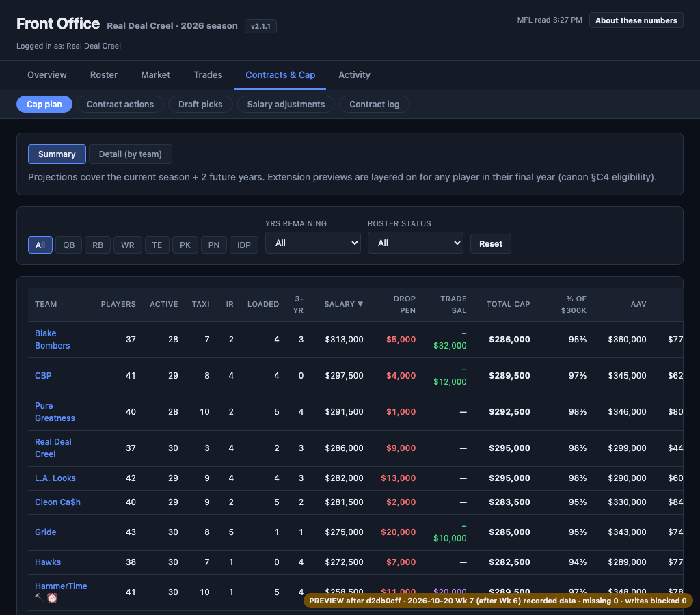
Task: Sort by the Players column header
Action: point(118,304)
